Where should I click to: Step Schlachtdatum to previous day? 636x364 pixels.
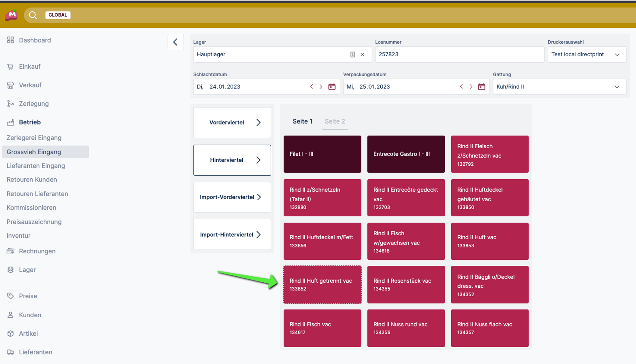click(x=312, y=86)
